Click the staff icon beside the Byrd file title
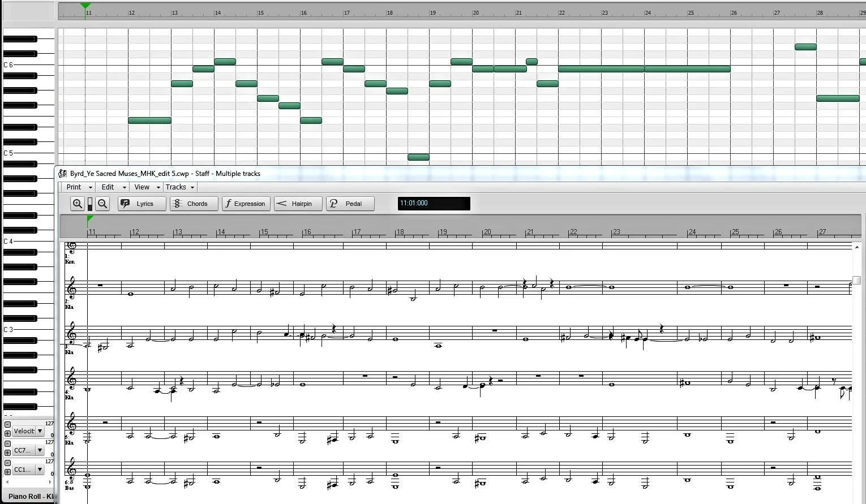 [x=62, y=174]
